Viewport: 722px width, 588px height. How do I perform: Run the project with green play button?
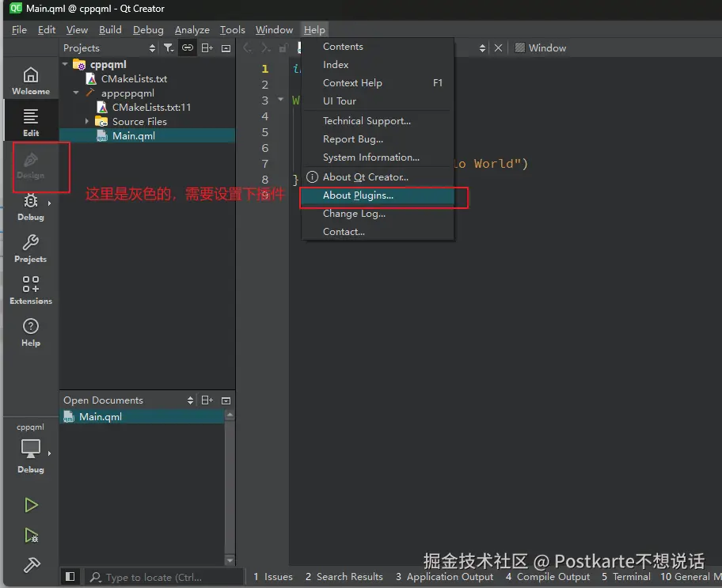[x=31, y=505]
